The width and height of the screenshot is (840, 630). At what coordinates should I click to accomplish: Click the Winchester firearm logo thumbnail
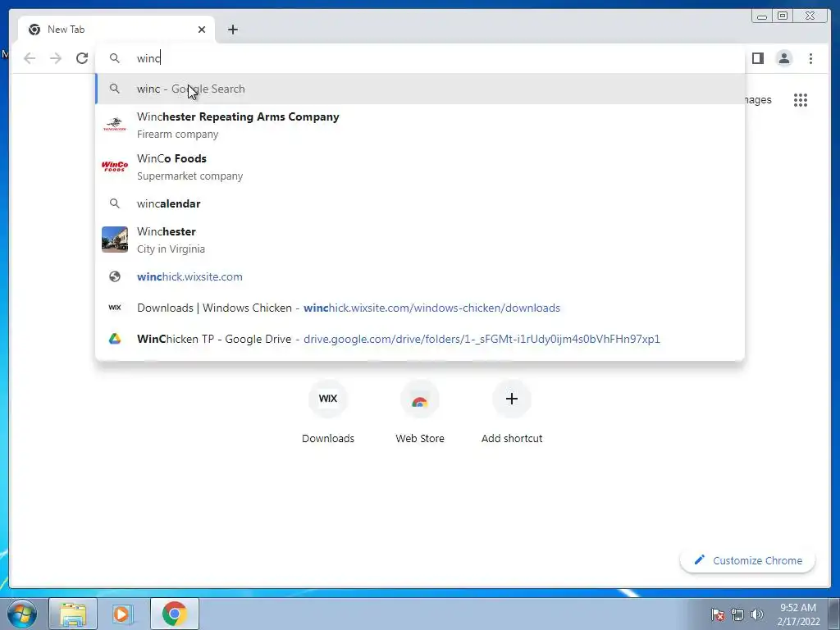tap(115, 125)
